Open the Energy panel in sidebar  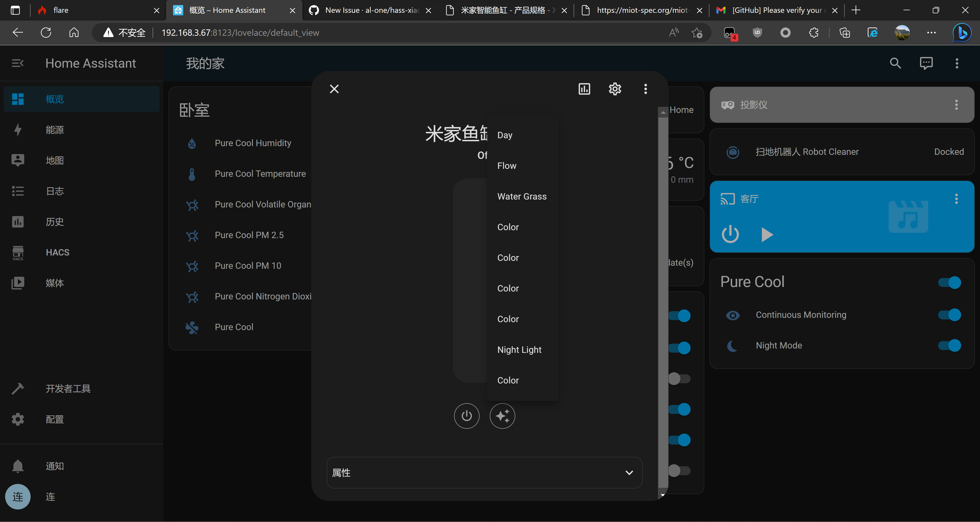click(x=54, y=130)
